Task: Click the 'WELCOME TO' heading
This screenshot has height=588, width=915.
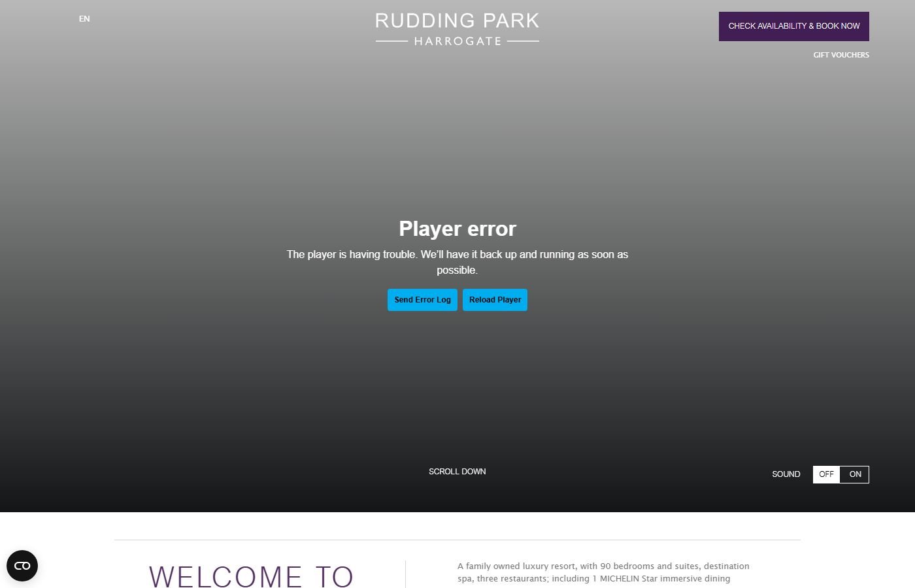Action: click(x=251, y=576)
